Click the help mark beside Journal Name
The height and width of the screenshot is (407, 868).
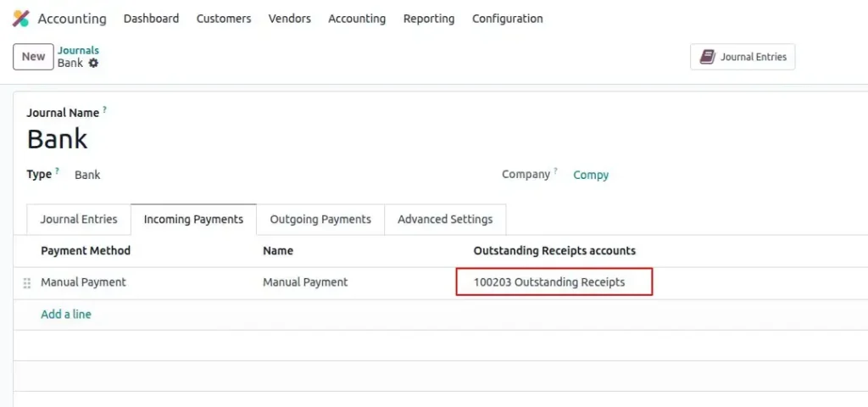tap(104, 109)
